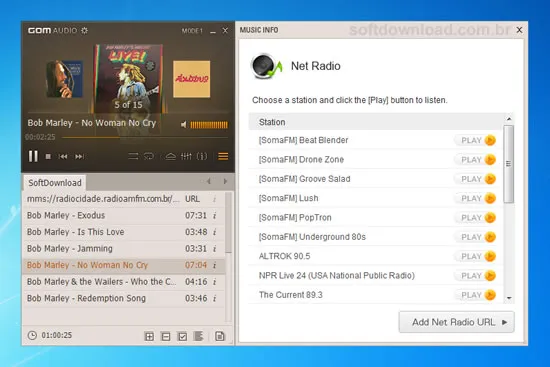Select Bob Marley - Jamming track
This screenshot has width=550, height=367.
point(123,248)
